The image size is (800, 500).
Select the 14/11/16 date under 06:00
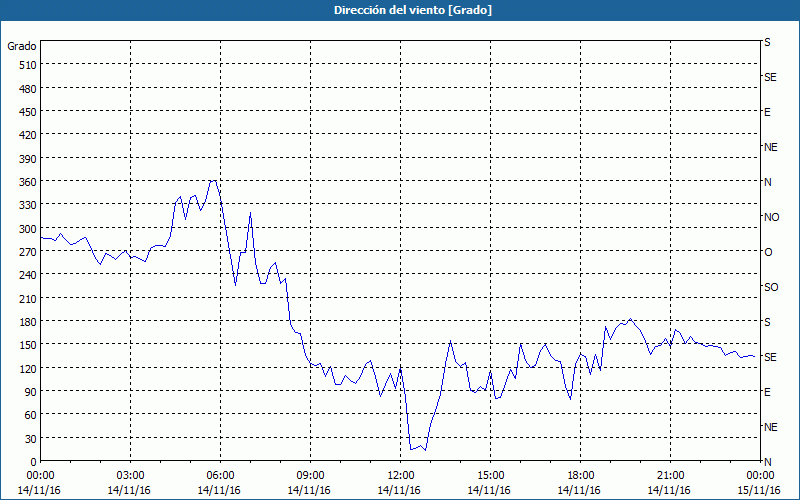click(219, 490)
